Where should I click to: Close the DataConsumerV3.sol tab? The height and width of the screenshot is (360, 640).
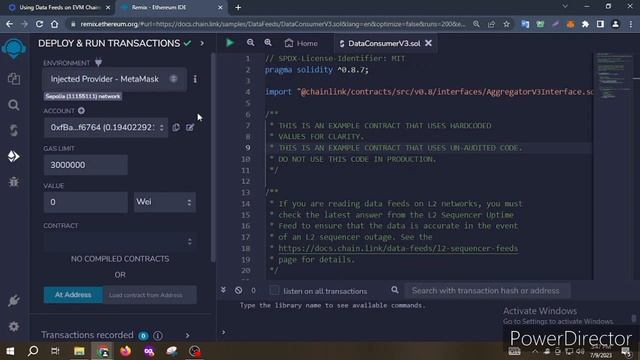[428, 43]
